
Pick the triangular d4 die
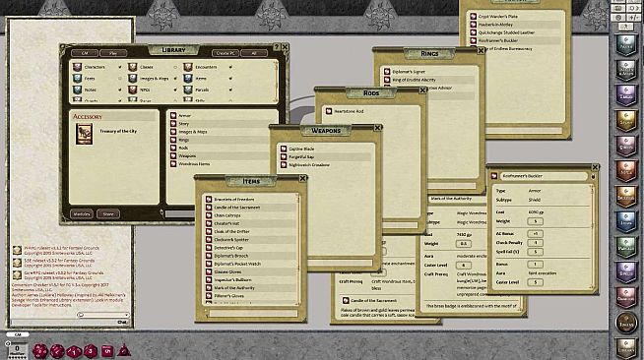124,350
